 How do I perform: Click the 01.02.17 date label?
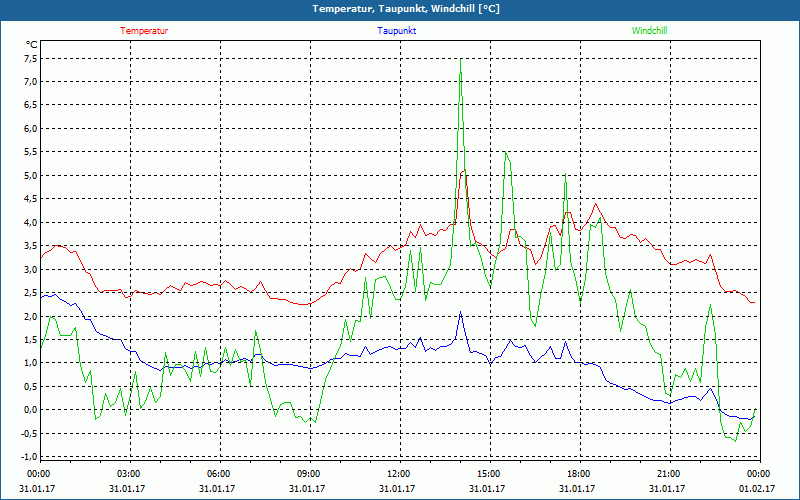pos(758,488)
